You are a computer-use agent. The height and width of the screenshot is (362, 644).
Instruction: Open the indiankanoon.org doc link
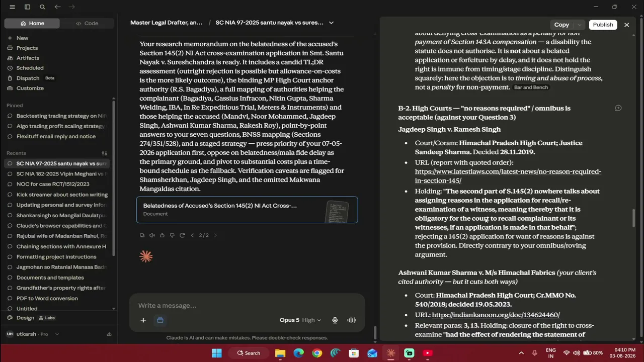496,315
